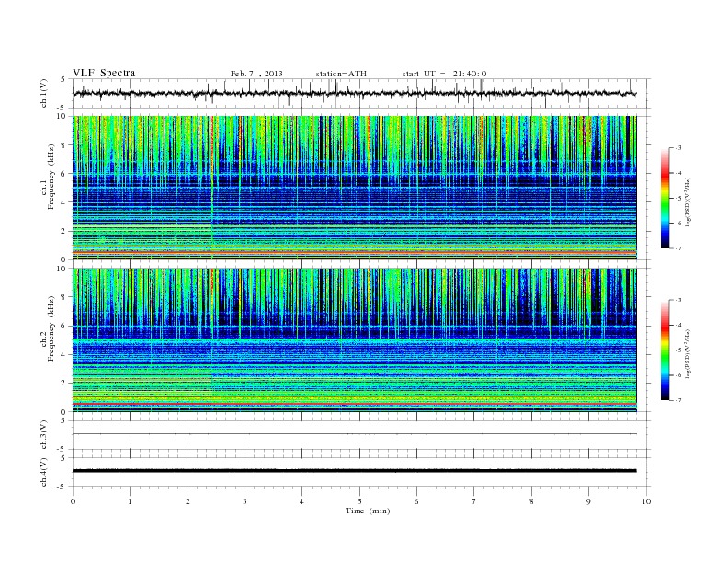The image size is (728, 563).
Task: Click the "-7" value on ch.1 color bar
Action: point(678,248)
